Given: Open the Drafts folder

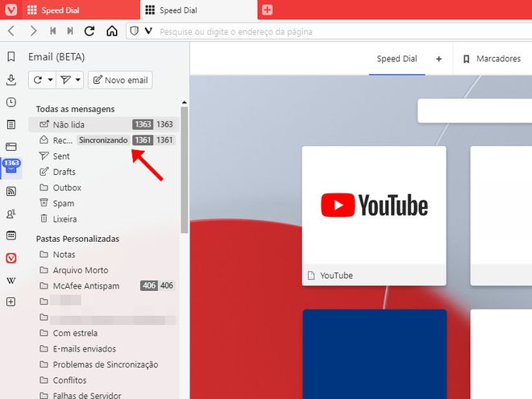Looking at the screenshot, I should 102,172.
